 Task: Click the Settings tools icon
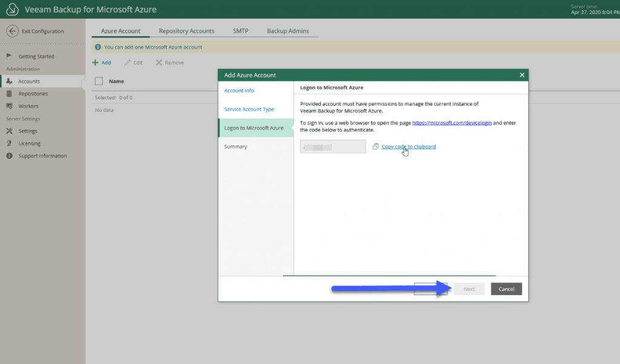(x=9, y=131)
